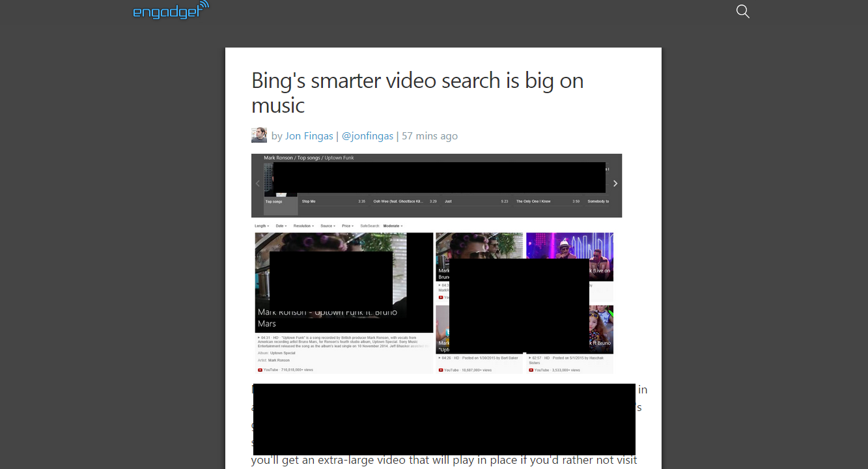Open the search magnifier icon
Viewport: 868px width, 469px height.
743,11
